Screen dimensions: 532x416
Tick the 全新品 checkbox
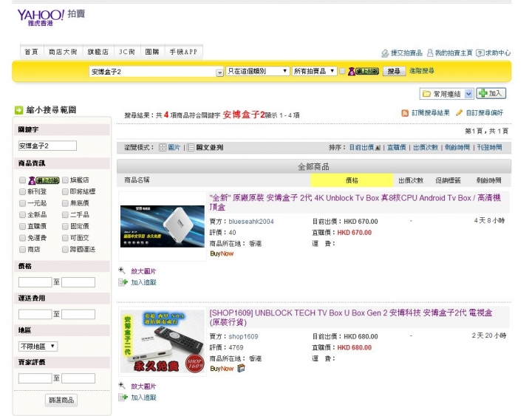pyautogui.click(x=22, y=215)
